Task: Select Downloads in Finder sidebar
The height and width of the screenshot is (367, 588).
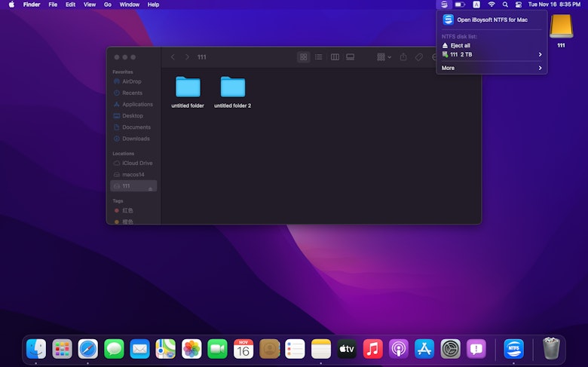Action: tap(133, 139)
